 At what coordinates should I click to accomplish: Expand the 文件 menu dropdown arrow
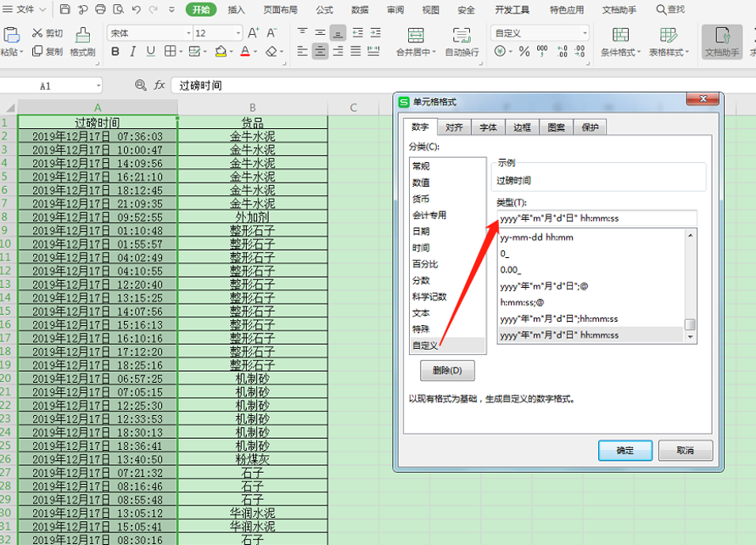tap(42, 9)
